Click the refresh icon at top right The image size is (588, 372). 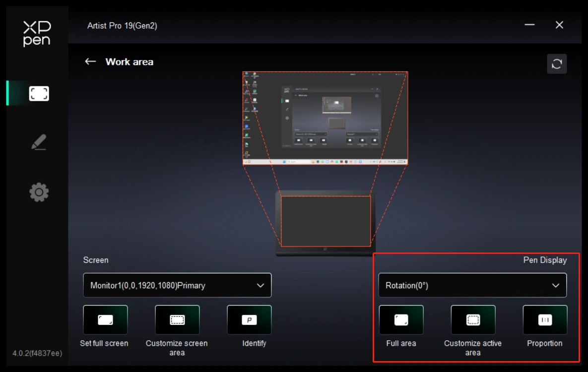pos(557,64)
